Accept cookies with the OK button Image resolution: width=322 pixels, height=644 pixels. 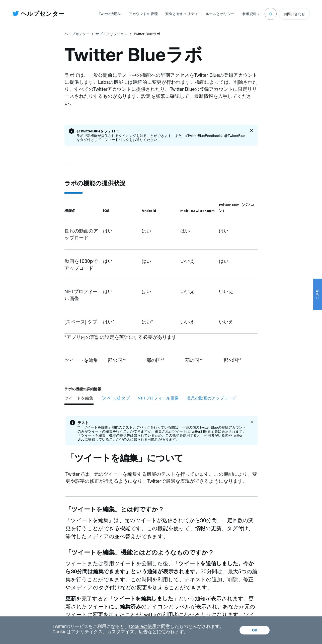click(255, 630)
